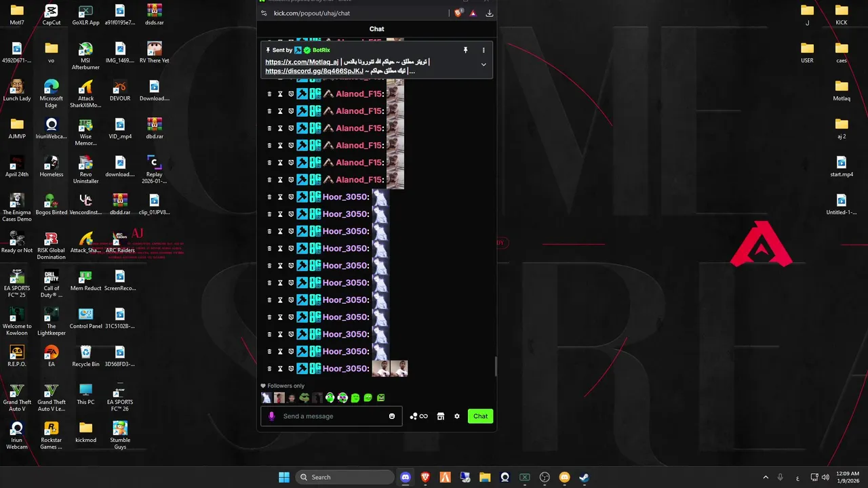868x488 pixels.
Task: Select the DEVOUR game shortcut
Action: click(x=120, y=90)
